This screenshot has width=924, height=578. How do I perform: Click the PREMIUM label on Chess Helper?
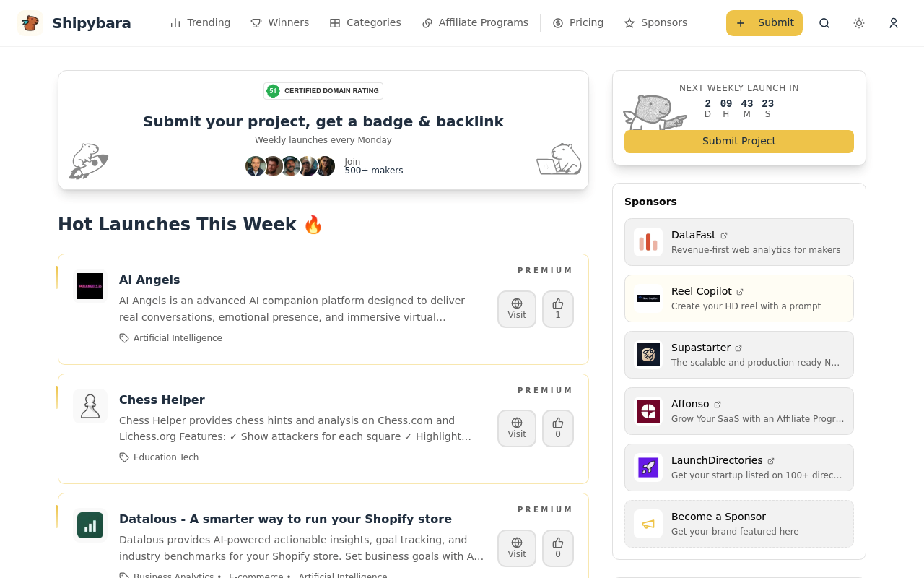click(545, 391)
